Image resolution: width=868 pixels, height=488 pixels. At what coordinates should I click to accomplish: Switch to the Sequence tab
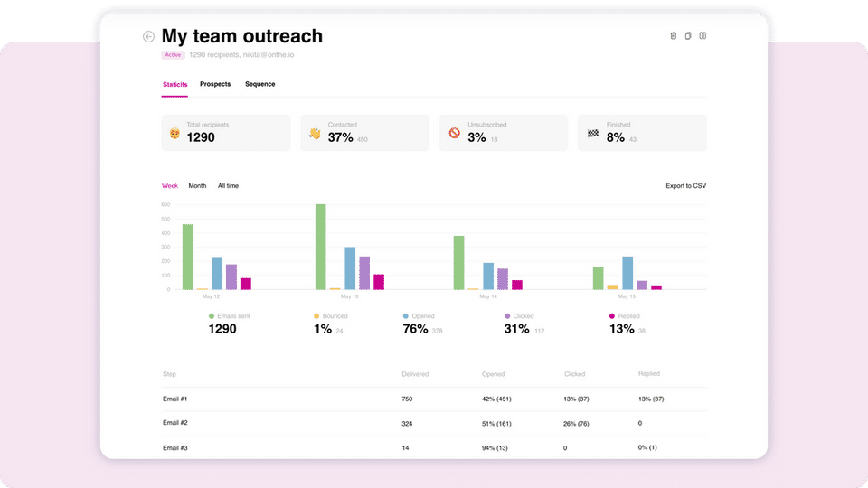pos(260,84)
